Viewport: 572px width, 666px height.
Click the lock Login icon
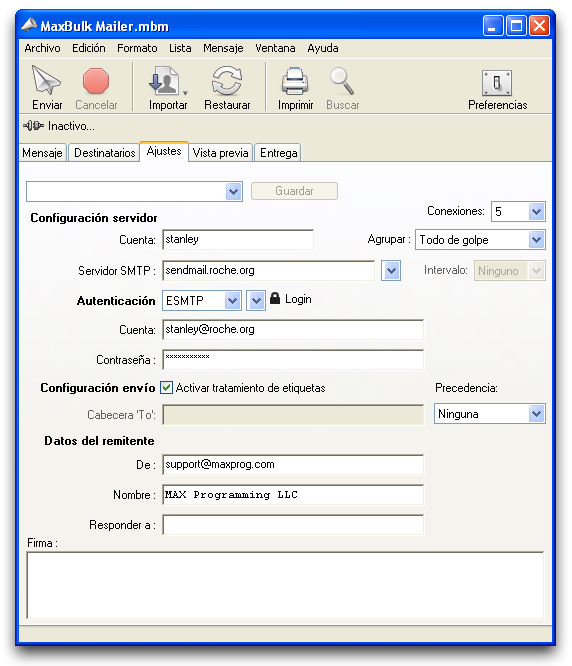tap(275, 298)
